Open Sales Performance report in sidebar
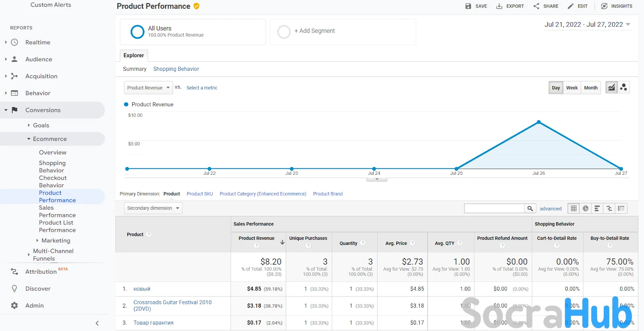644x331 pixels. (57, 211)
